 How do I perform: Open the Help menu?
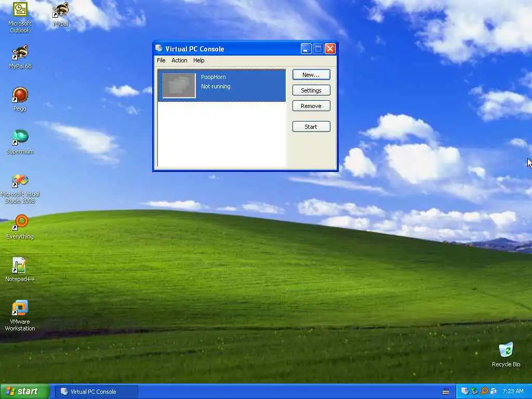point(199,60)
